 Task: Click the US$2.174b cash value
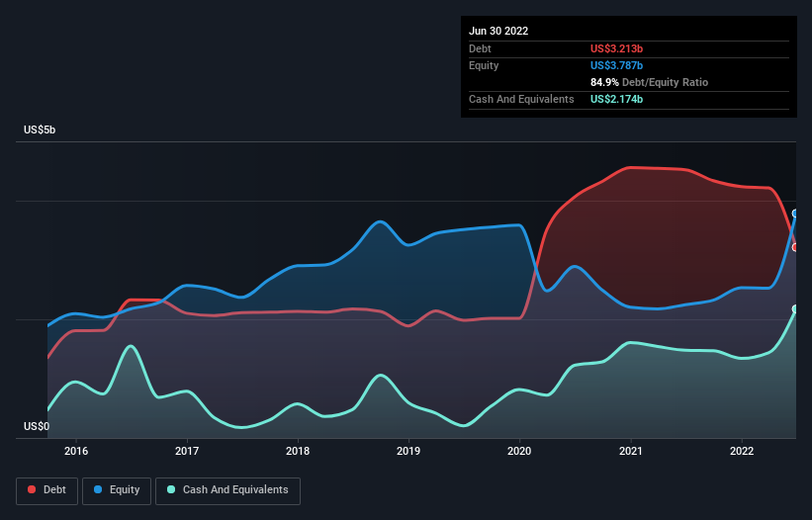pos(616,99)
